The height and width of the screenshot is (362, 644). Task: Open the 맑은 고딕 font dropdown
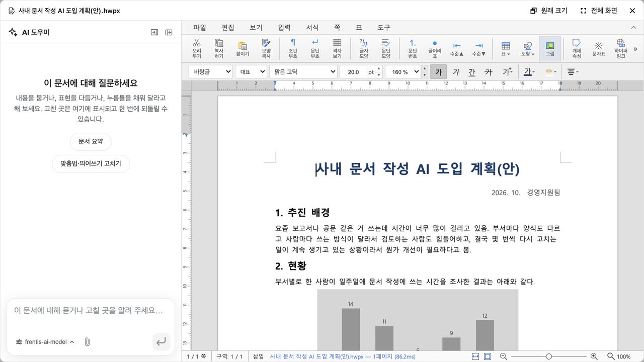[x=303, y=72]
